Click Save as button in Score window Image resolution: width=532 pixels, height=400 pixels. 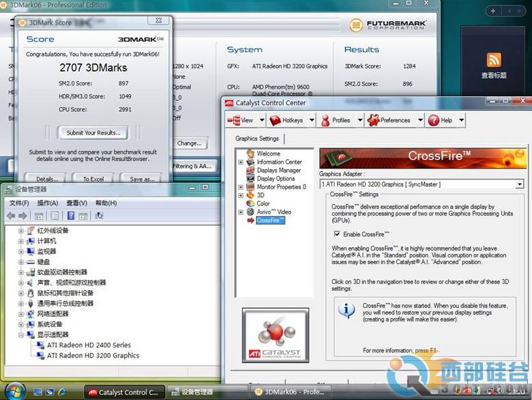[142, 179]
